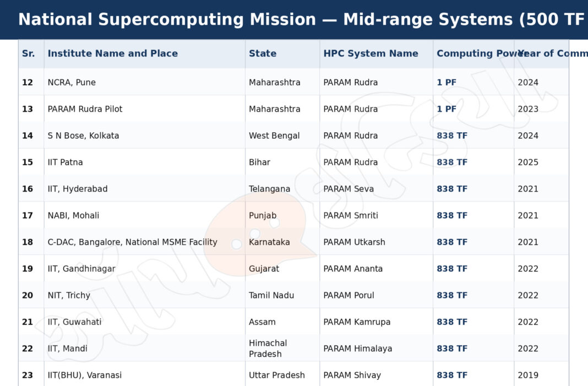Click the Computing Power column header
This screenshot has height=386, width=588.
point(475,53)
